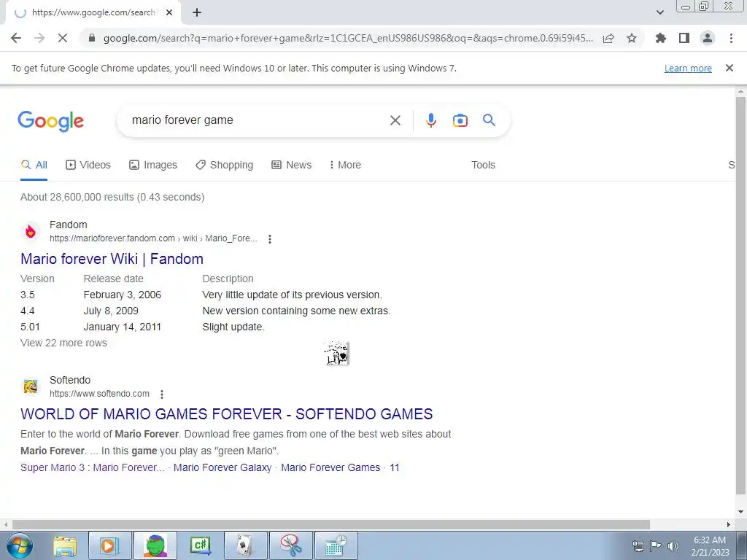
Task: Select the All results tab
Action: click(34, 166)
